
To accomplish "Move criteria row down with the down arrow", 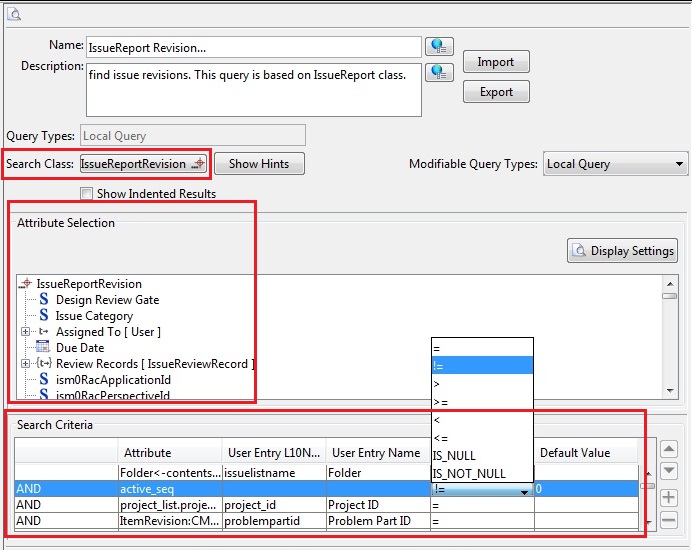I will tap(669, 472).
